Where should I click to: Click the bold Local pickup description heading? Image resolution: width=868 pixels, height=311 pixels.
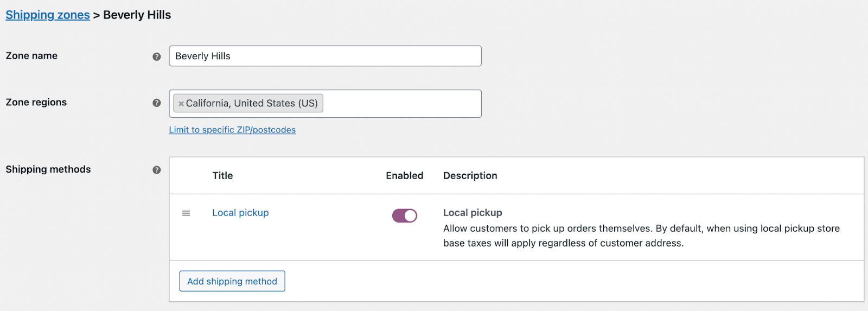click(x=473, y=213)
